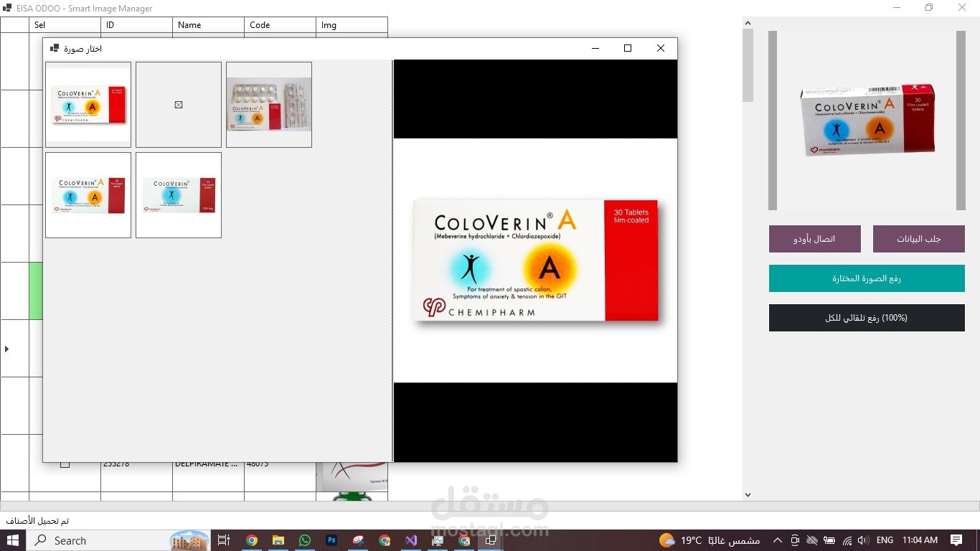Select the Coloverin A thumbnail in second row
Image resolution: width=980 pixels, height=551 pixels.
[x=88, y=195]
